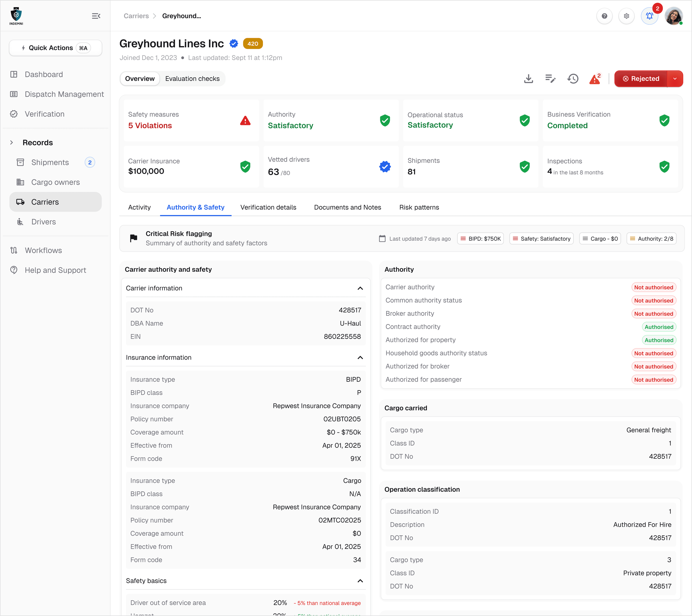This screenshot has width=692, height=616.
Task: Open Quick Actions
Action: [x=56, y=48]
